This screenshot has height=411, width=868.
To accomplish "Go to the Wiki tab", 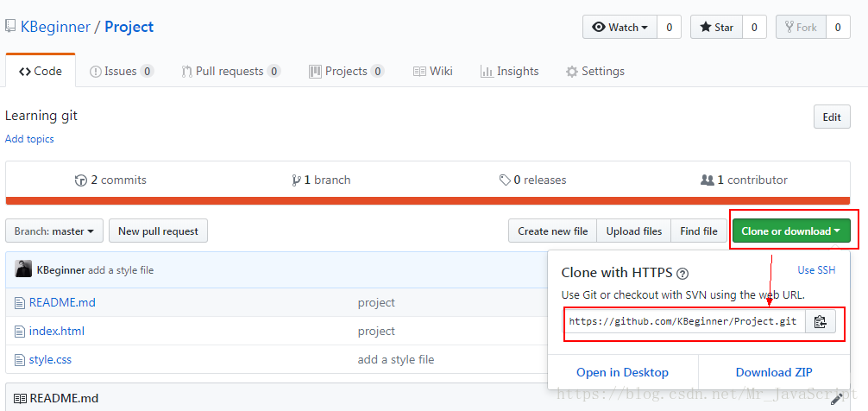I will [x=433, y=71].
